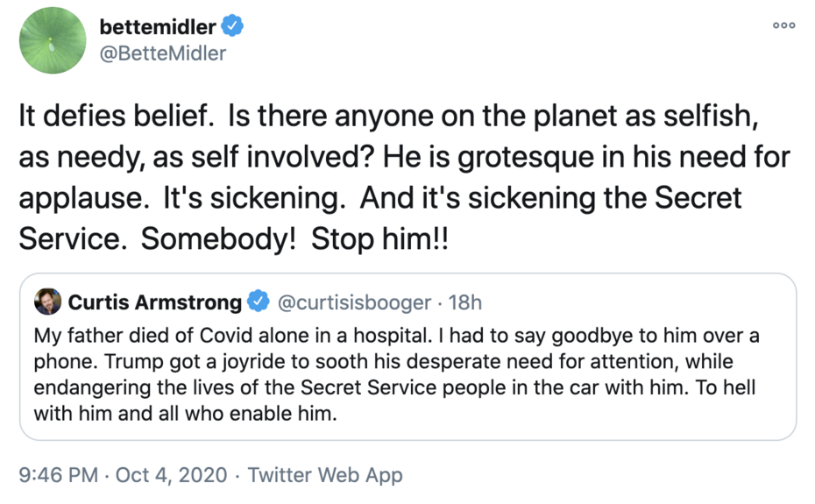Viewport: 815px width, 504px height.
Task: Click Curtis Armstrong's small profile picture
Action: pos(48,302)
